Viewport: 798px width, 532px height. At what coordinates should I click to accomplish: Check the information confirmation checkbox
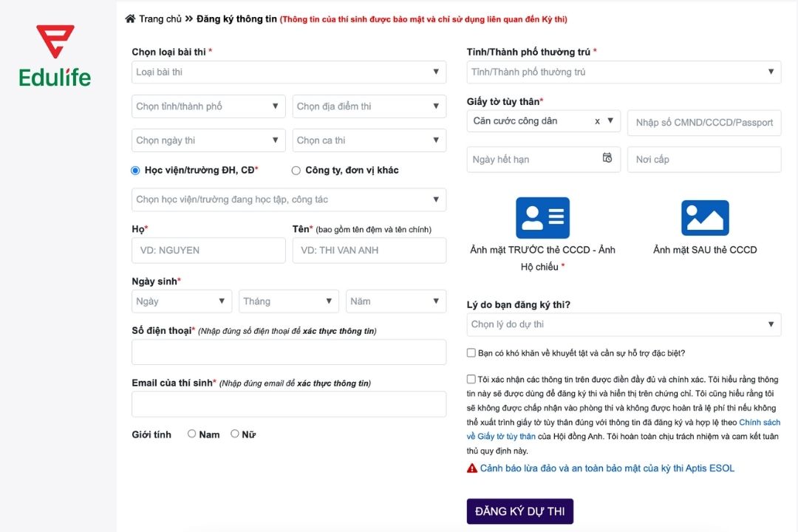(x=471, y=379)
